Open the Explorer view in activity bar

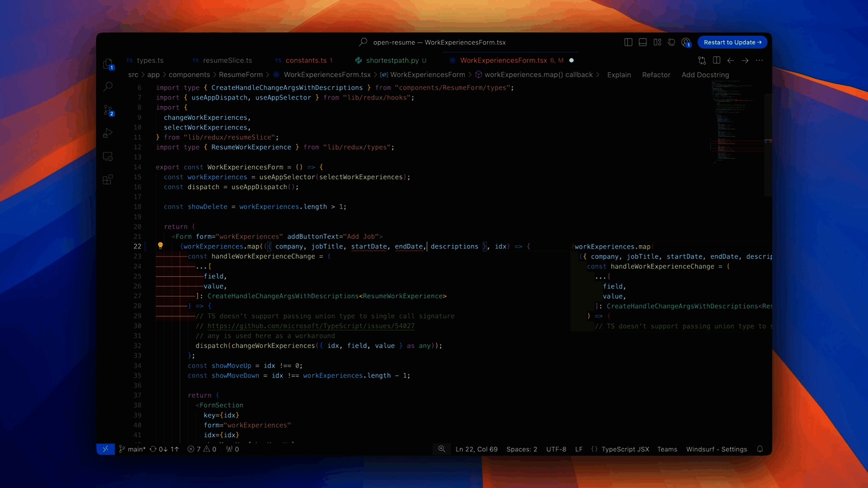[108, 64]
